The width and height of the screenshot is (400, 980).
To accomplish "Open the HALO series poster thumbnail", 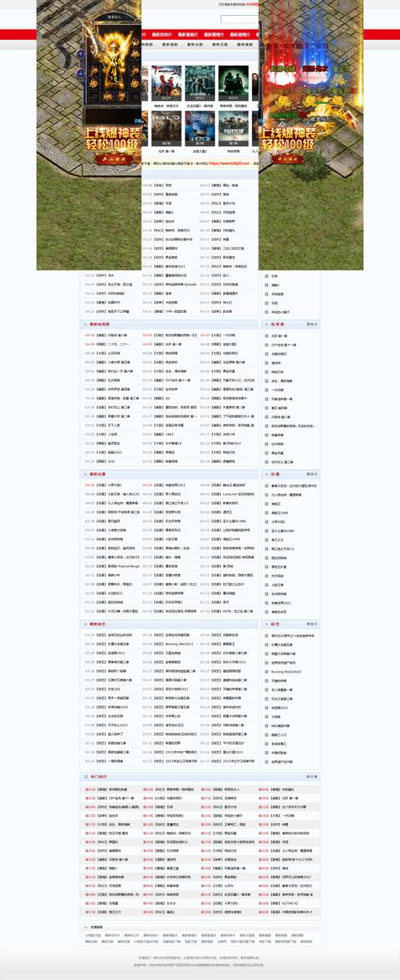I will click(x=166, y=129).
